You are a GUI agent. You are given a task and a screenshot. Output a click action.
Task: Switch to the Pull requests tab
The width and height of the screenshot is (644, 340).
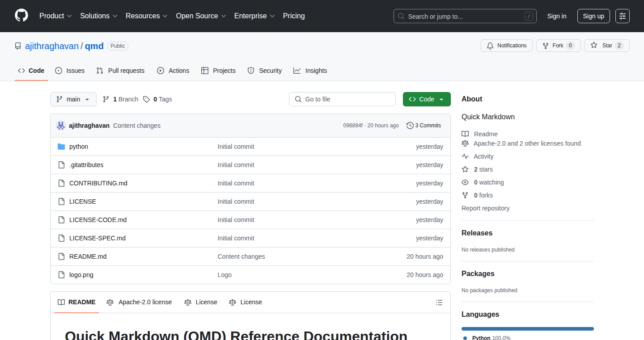pos(120,71)
